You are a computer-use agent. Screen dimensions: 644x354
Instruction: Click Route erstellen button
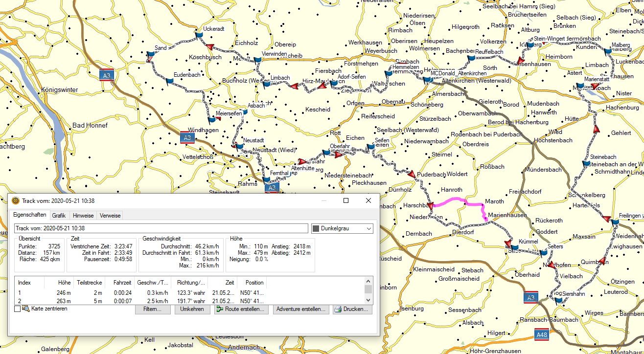pos(241,310)
